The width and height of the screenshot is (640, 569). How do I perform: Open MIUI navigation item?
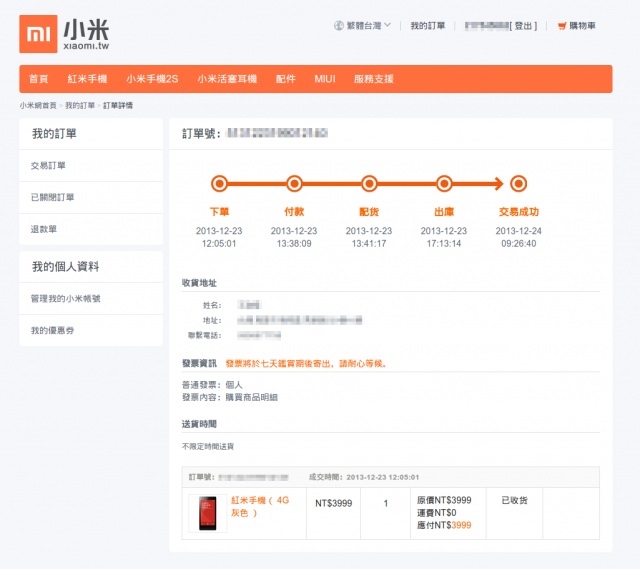coord(325,79)
